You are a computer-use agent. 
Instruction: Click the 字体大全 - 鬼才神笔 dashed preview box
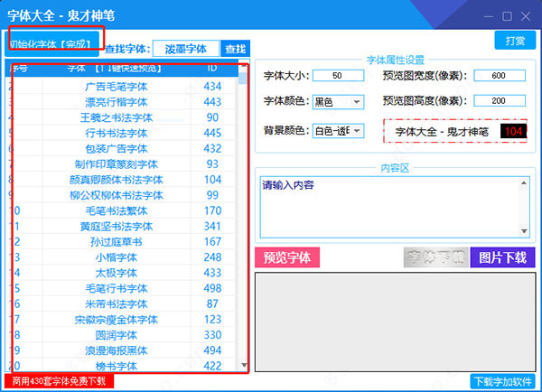pos(455,131)
